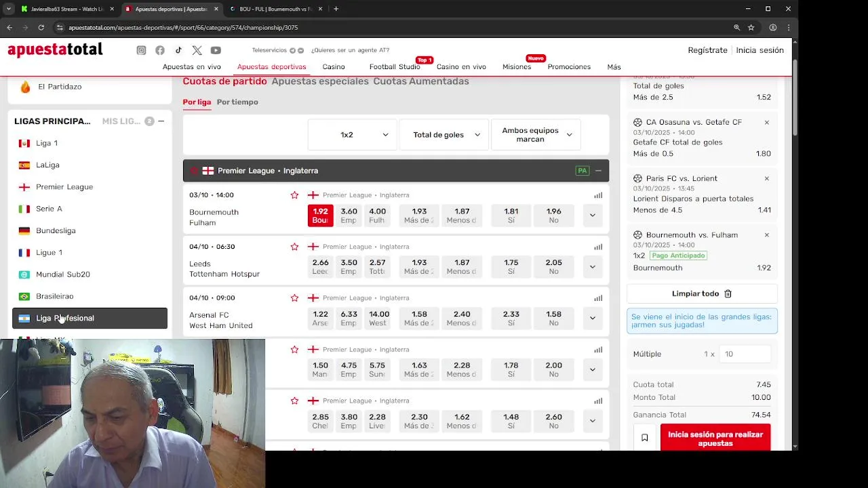The height and width of the screenshot is (488, 868).
Task: Open statistics icon for Bournemouth Fulham row
Action: tap(598, 195)
